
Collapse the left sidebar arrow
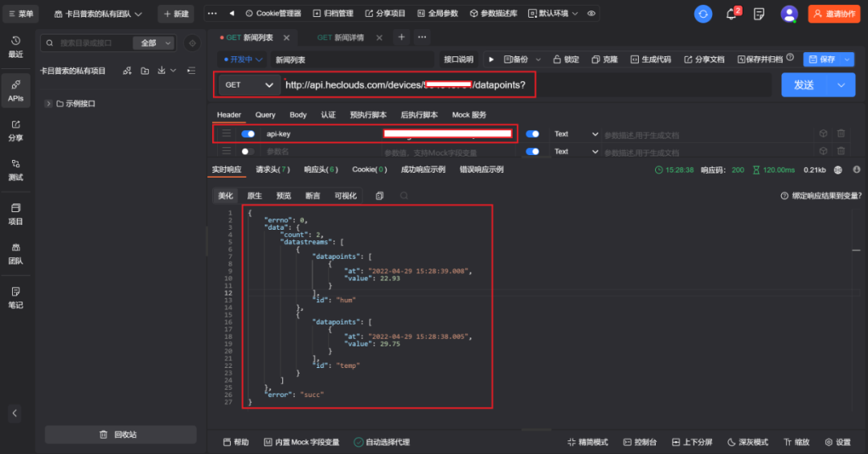coord(15,413)
